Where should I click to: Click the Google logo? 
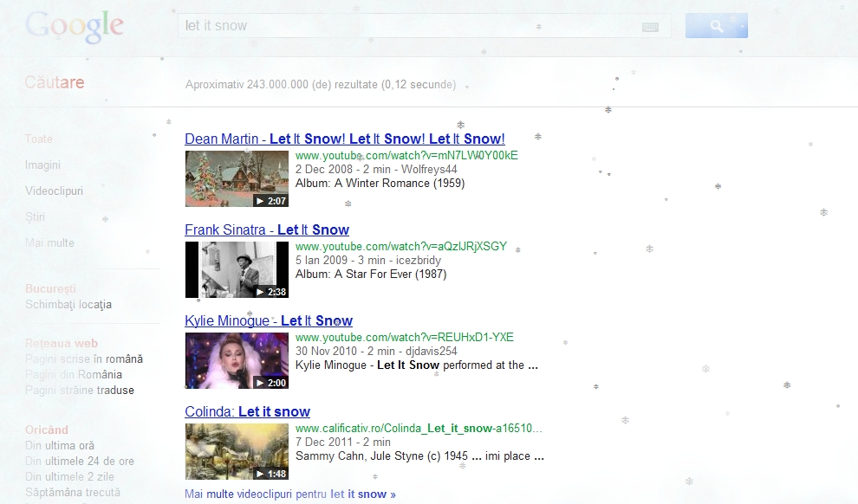(x=75, y=26)
